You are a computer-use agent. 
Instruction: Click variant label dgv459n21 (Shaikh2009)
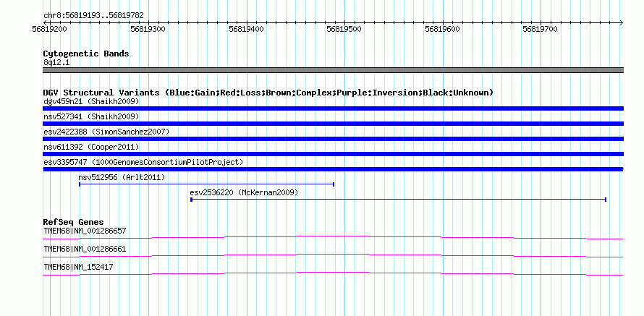pos(91,101)
